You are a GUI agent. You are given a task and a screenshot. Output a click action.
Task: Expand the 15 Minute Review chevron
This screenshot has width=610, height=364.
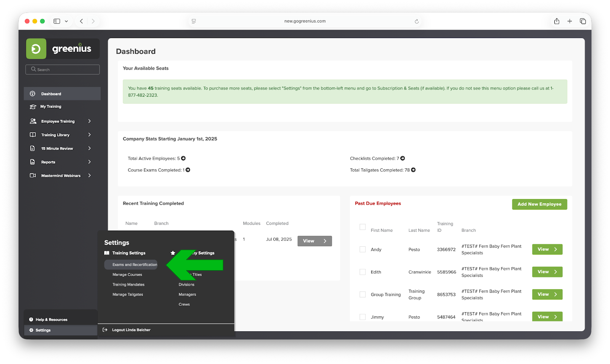click(90, 148)
